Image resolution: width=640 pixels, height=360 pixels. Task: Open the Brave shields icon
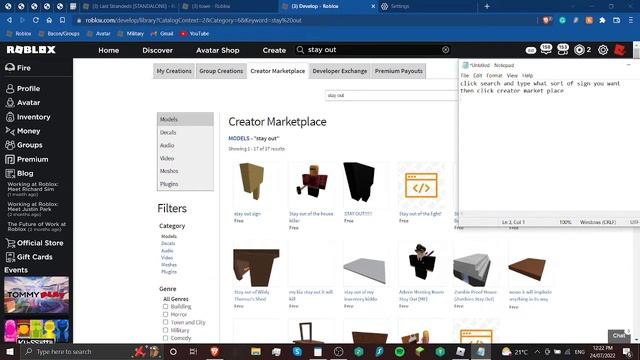tap(547, 20)
